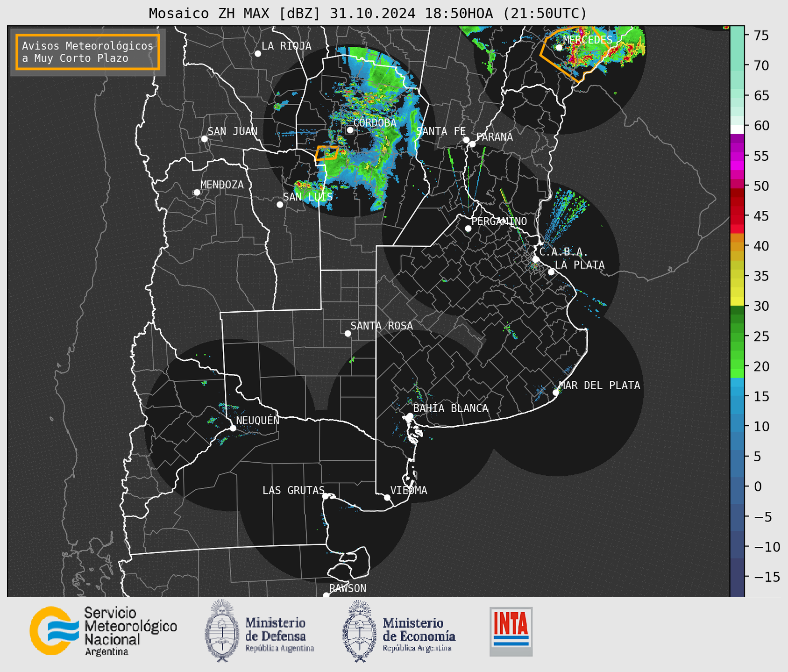Image resolution: width=788 pixels, height=672 pixels.
Task: Click the VIEDMA city label
Action: point(409,490)
